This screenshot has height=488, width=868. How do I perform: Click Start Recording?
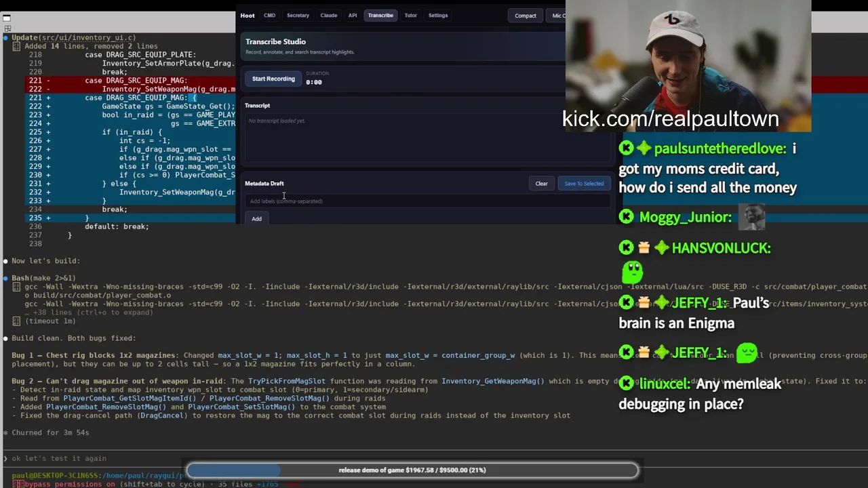[273, 79]
